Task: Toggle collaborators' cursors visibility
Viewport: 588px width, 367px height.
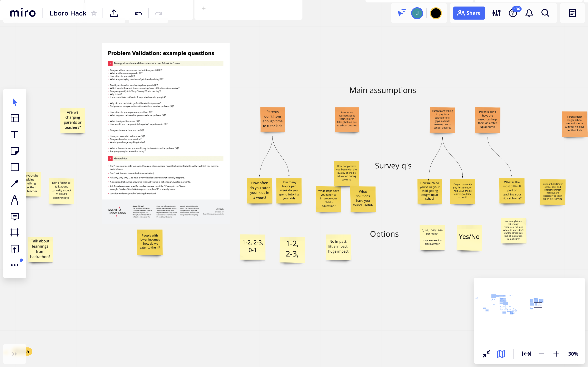Action: (402, 13)
